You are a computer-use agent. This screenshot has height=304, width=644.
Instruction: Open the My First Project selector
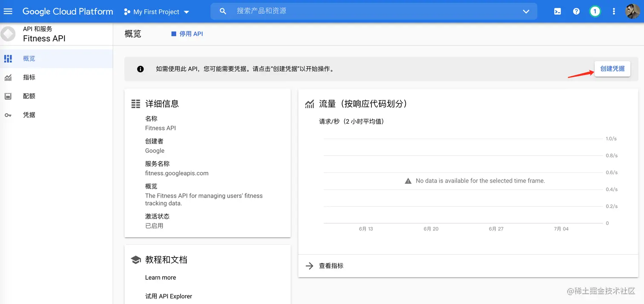(x=156, y=12)
